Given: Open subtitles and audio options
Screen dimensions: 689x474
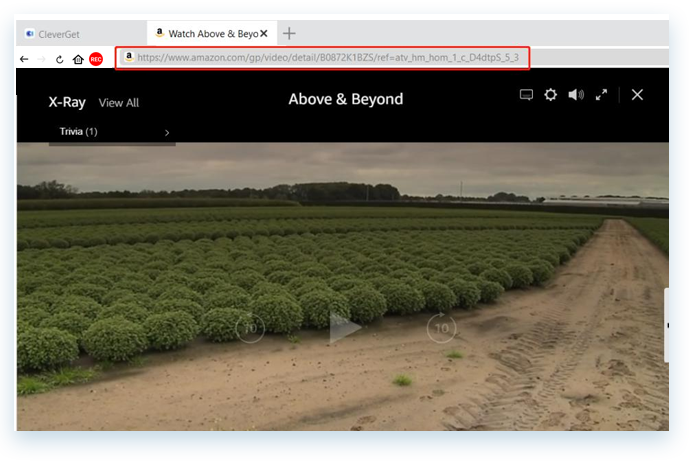Looking at the screenshot, I should click(526, 95).
